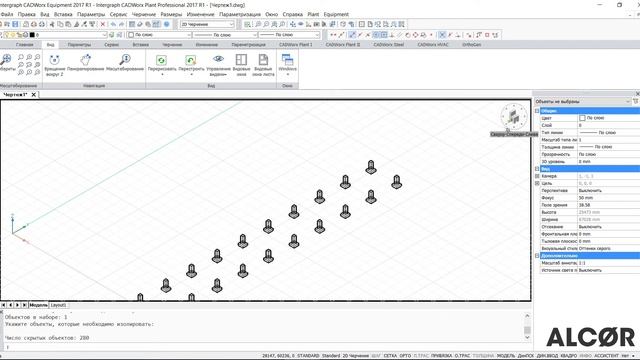Switch to the CADWorx Steel ribbon tab
The image size is (640, 360).
(x=388, y=44)
